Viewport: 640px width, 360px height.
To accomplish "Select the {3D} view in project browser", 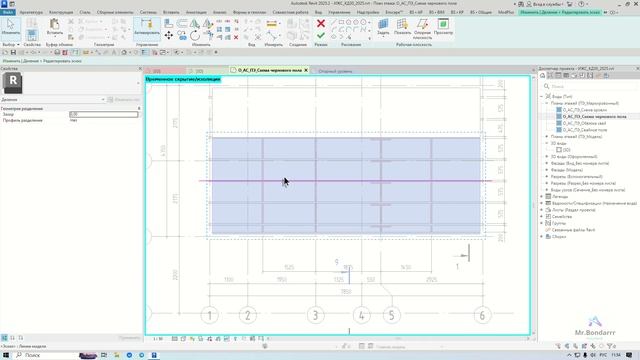I will [566, 150].
